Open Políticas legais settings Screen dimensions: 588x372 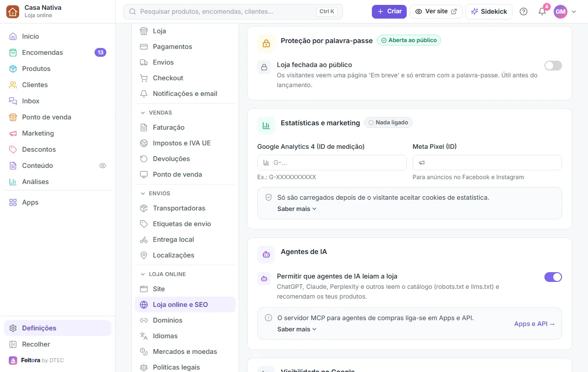185,367
